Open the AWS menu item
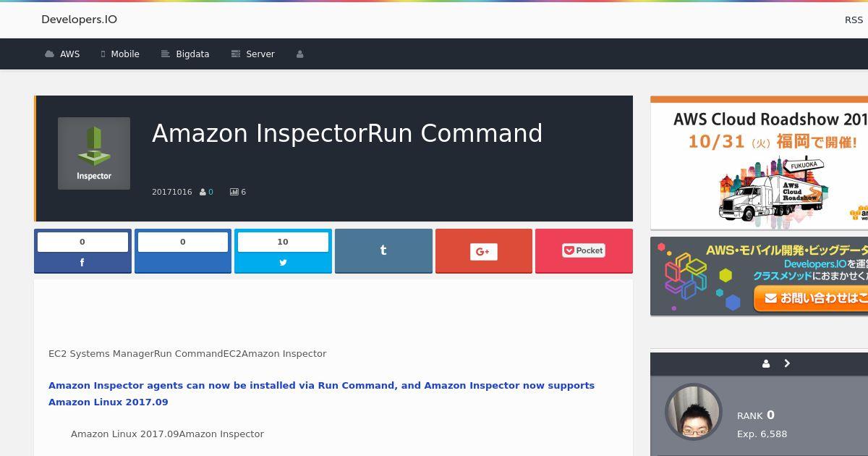Viewport: 868px width, 456px height. tap(62, 54)
